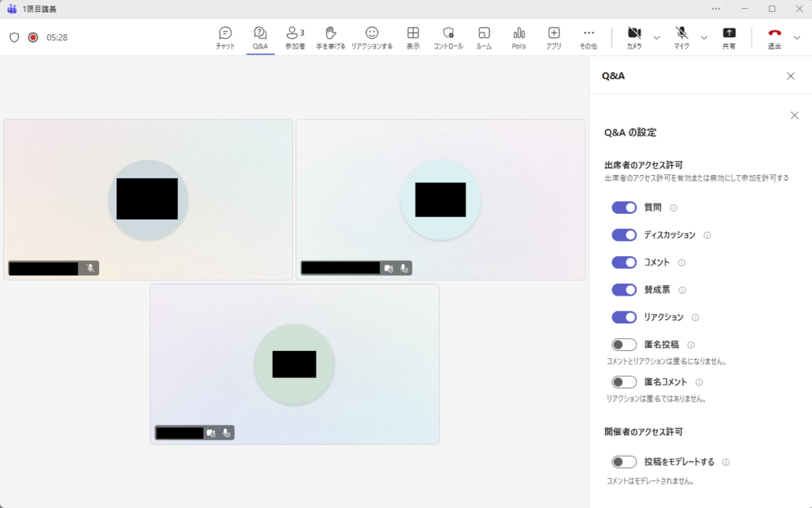812x508 pixels.
Task: Open the dropdown next to 退出 (Leave)
Action: [797, 37]
